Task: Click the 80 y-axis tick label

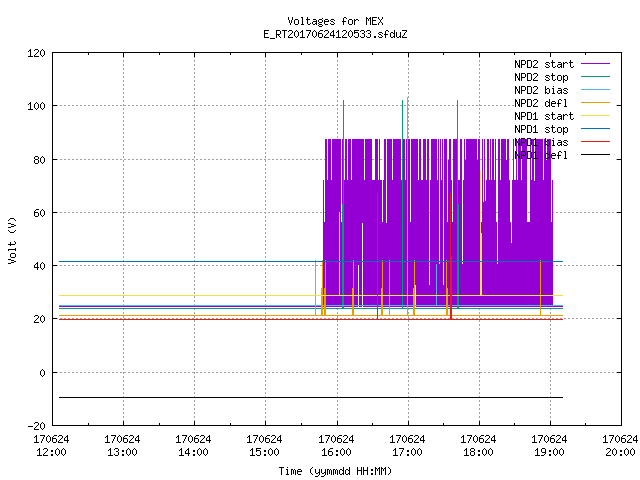Action: [x=39, y=160]
